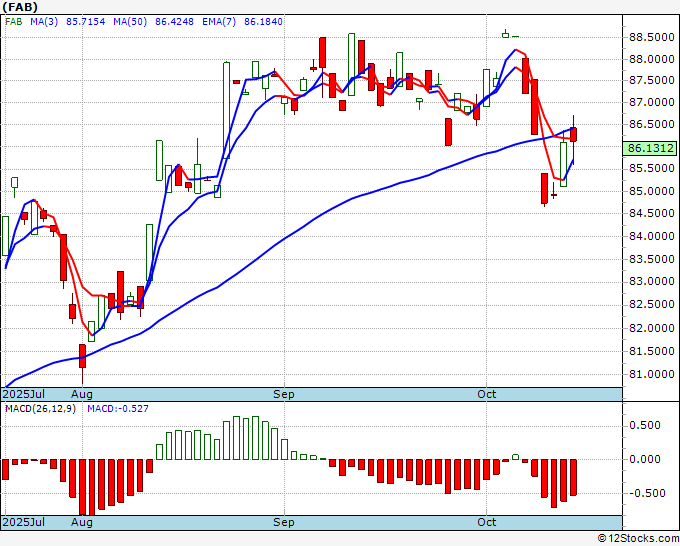680x546 pixels.
Task: Select the FAB ticker legend label
Action: pos(13,22)
